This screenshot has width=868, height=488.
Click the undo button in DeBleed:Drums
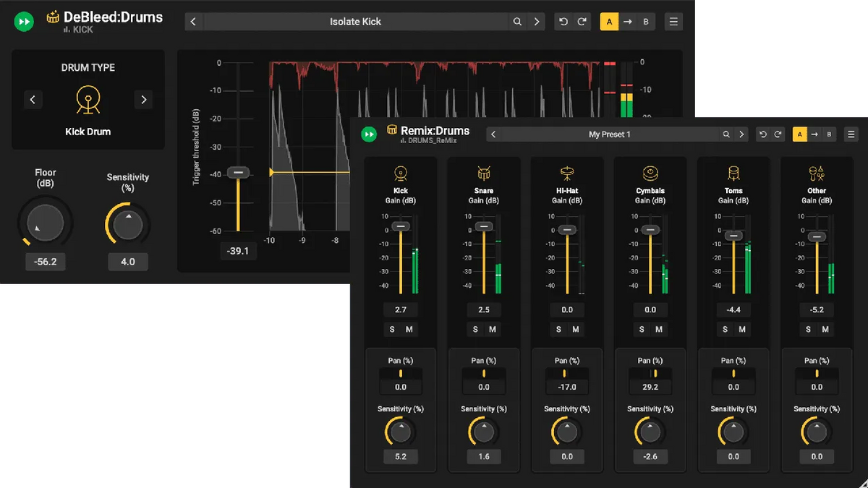click(x=563, y=21)
